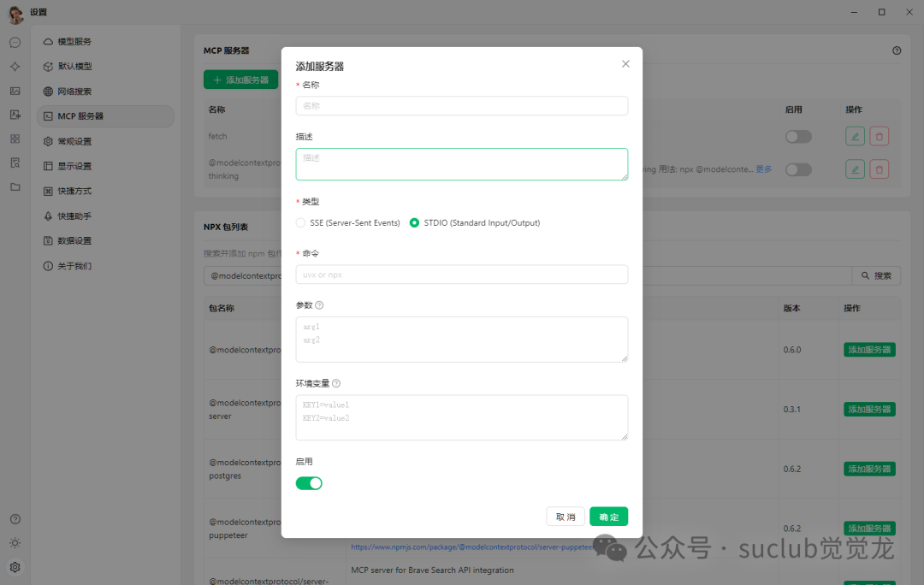Go to 数据设置 in the settings menu
This screenshot has height=585, width=924.
74,241
